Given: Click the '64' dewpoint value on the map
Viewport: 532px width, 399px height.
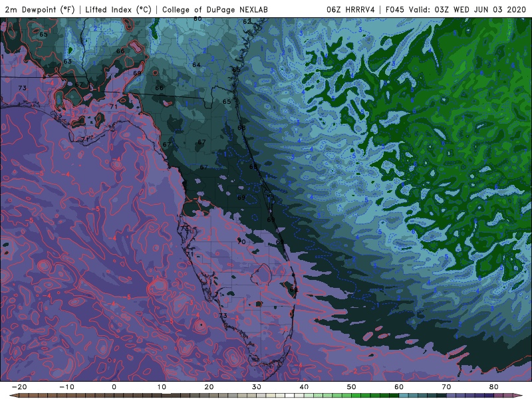Looking at the screenshot, I should (x=196, y=65).
